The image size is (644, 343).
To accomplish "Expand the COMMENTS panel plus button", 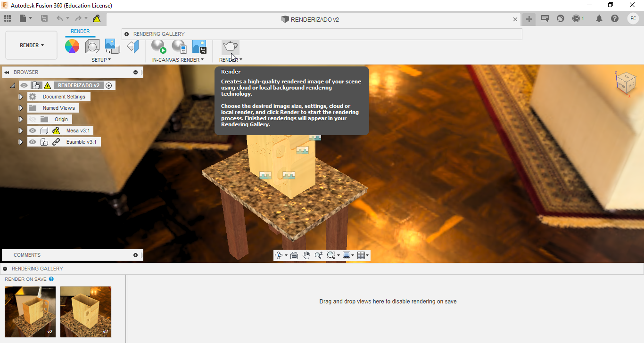I will pos(135,255).
